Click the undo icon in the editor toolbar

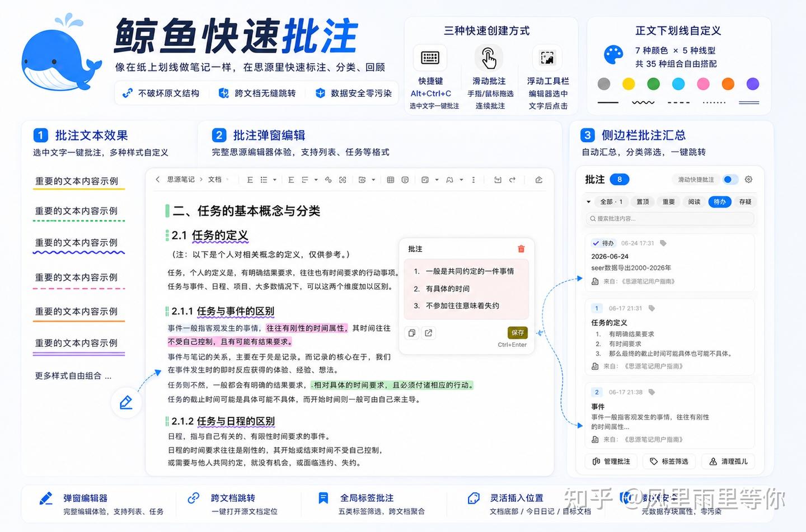pos(498,180)
